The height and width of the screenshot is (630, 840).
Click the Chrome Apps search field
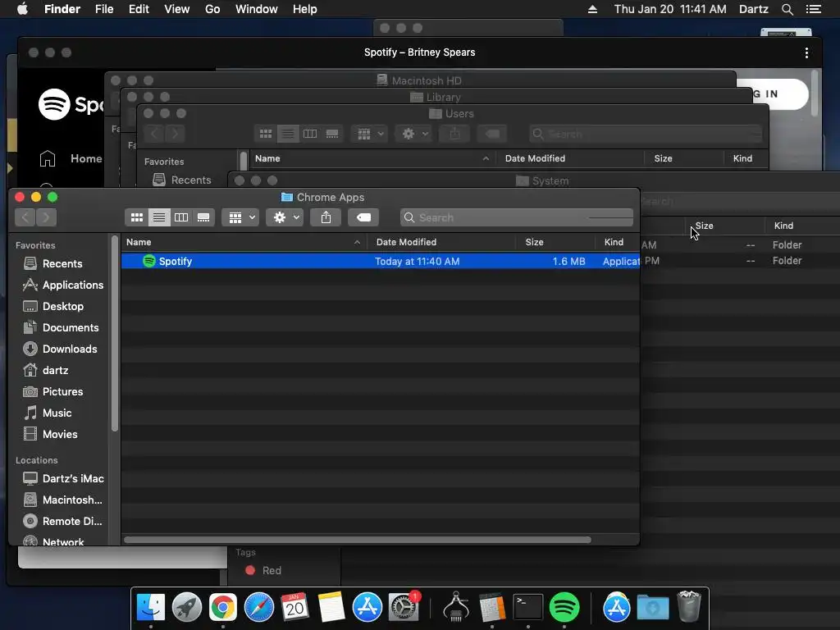pos(517,217)
